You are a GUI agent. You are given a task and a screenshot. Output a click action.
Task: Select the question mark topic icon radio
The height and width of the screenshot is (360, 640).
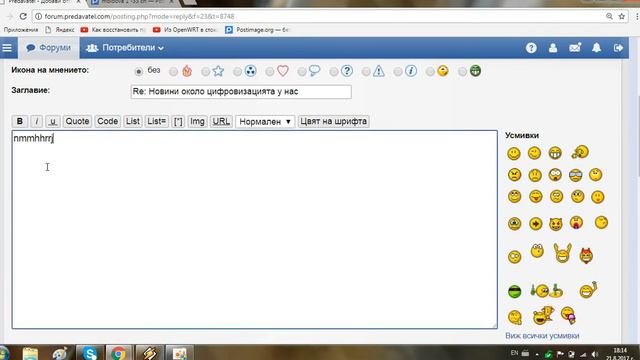click(333, 72)
